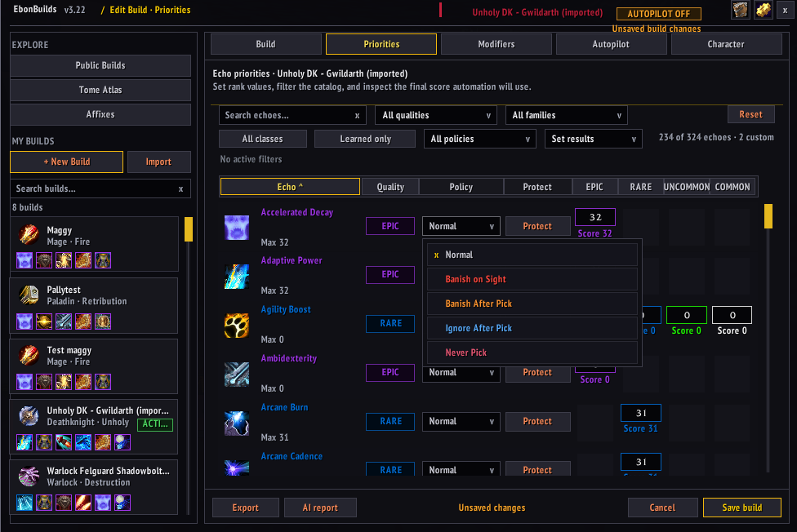Click first echo thumbnail under Unholy DK build

[x=24, y=442]
